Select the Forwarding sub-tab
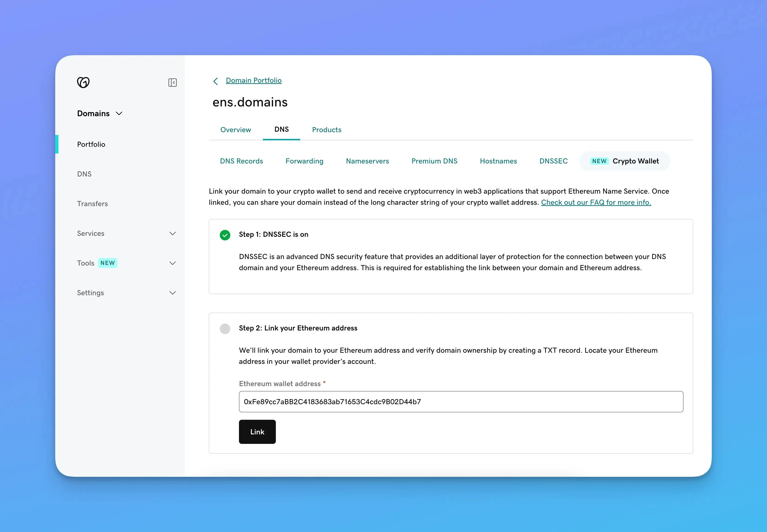The image size is (767, 532). (304, 161)
